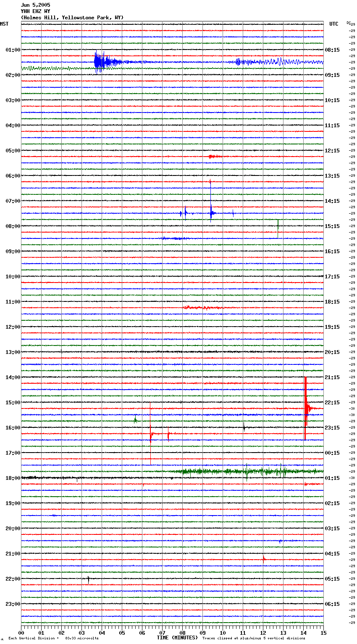The image size is (357, 644).
Task: Click the 08:15 UTC time label
Action: (332, 50)
